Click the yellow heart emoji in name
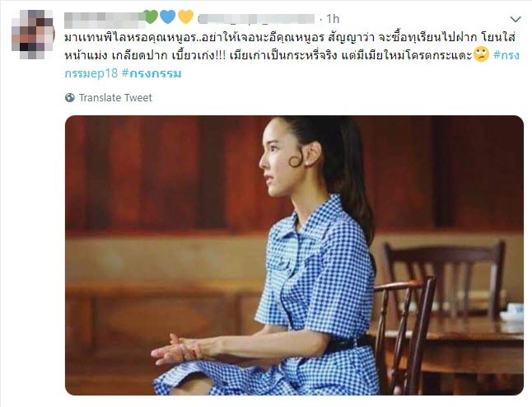The height and width of the screenshot is (407, 532). pyautogui.click(x=185, y=16)
